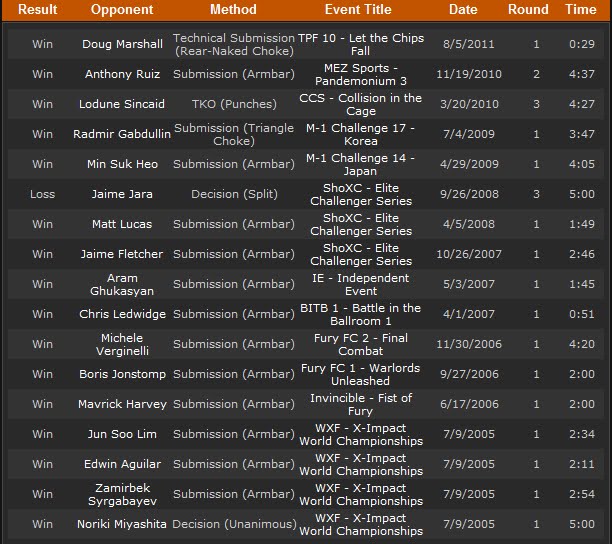This screenshot has height=544, width=612.
Task: Open opponent Aram Ghukasyan
Action: pos(122,284)
